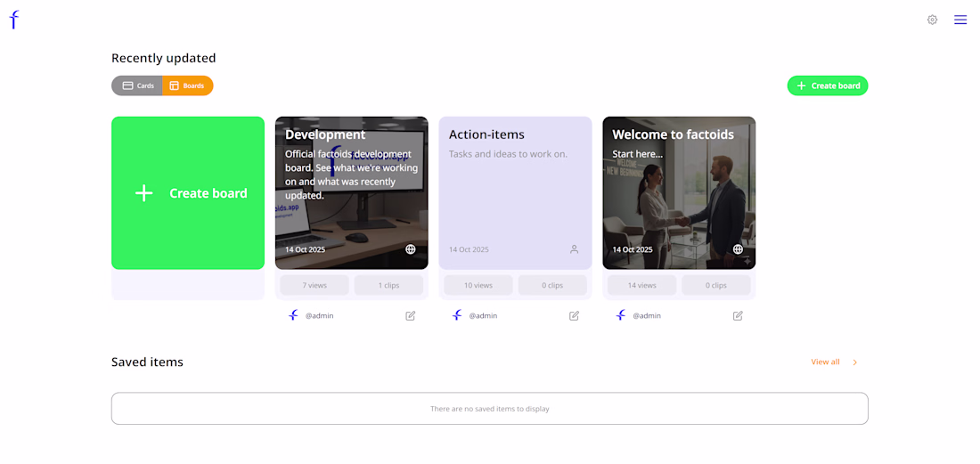This screenshot has height=464, width=980.
Task: Click the 'Start here...' text
Action: (x=638, y=154)
